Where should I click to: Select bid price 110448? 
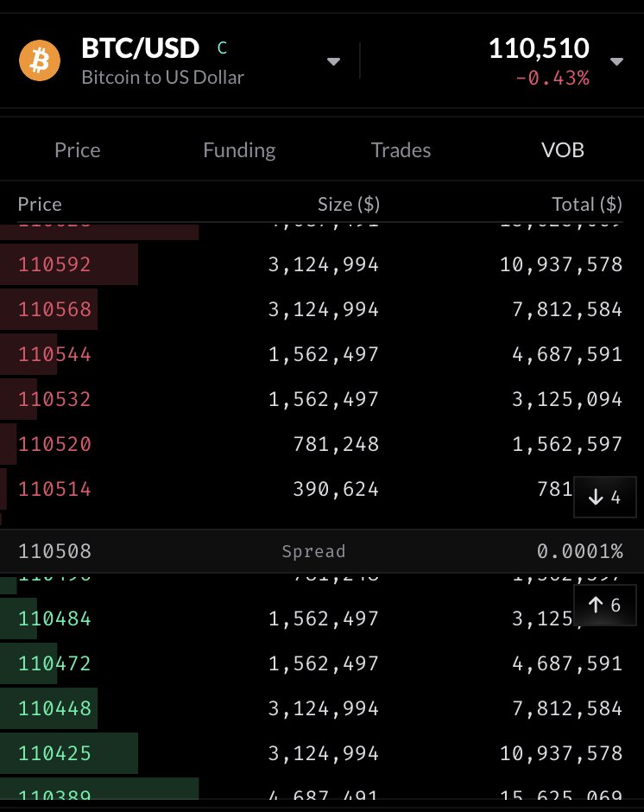click(x=55, y=708)
